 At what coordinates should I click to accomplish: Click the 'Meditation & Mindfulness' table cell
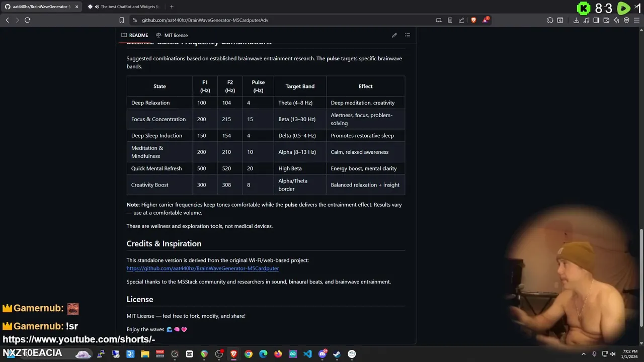(159, 152)
